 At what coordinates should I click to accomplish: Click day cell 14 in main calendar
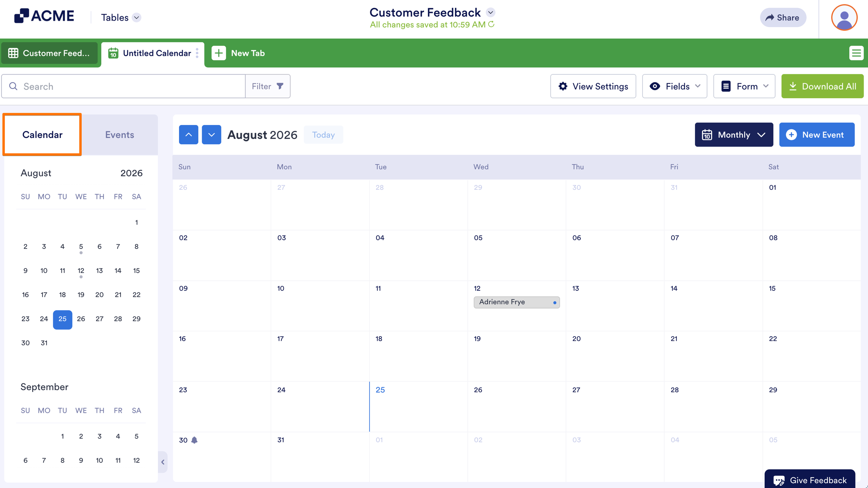click(x=713, y=306)
